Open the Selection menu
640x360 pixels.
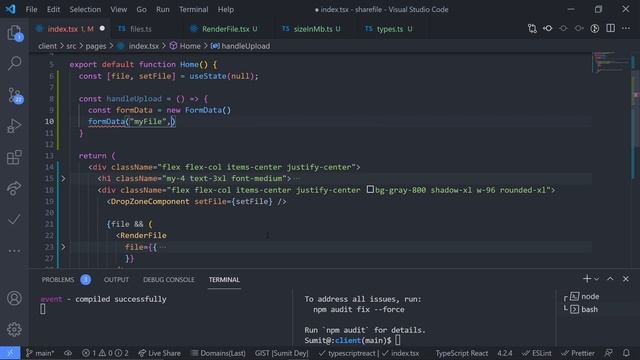pyautogui.click(x=85, y=9)
